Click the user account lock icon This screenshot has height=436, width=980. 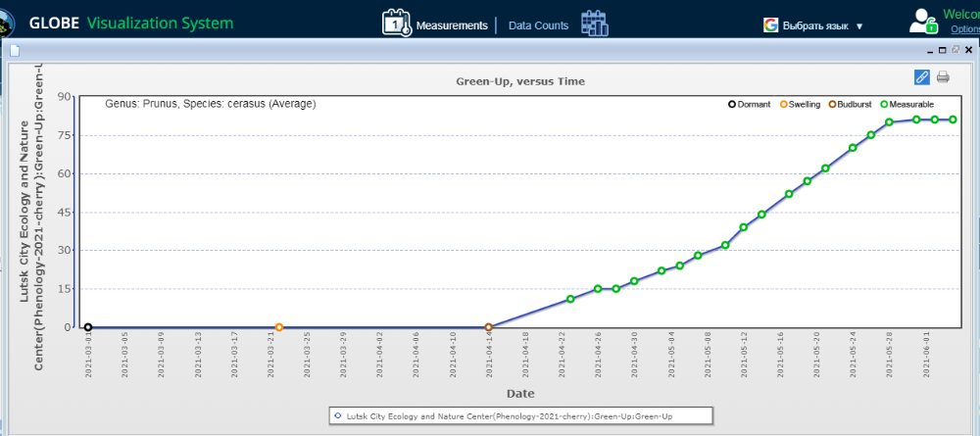923,21
